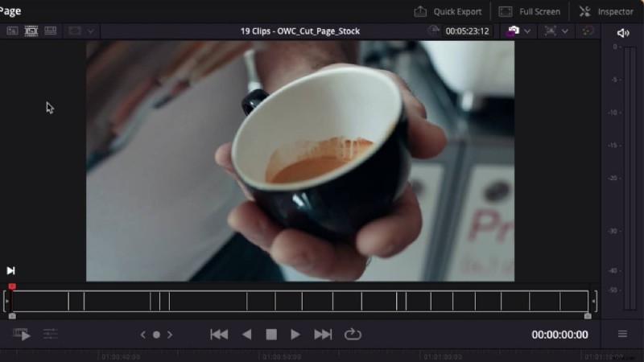The image size is (644, 362).
Task: Select Timeline viewer mode
Action: pos(51,31)
